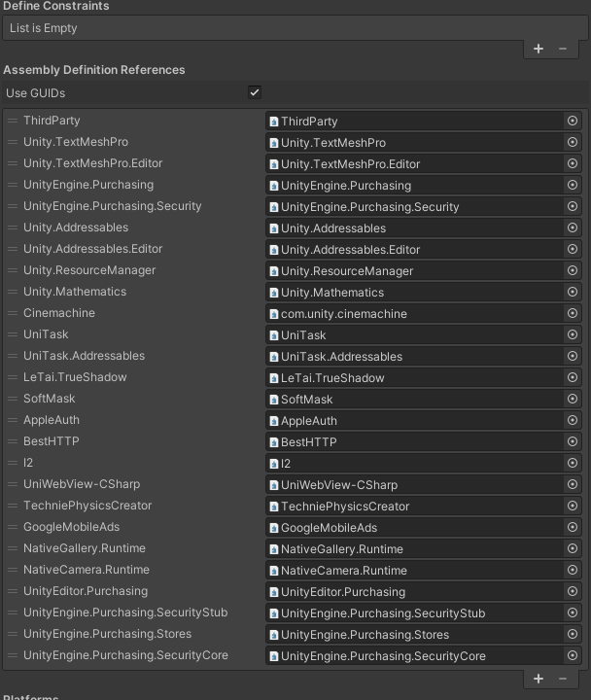Add a new Define Constraint with plus

539,49
